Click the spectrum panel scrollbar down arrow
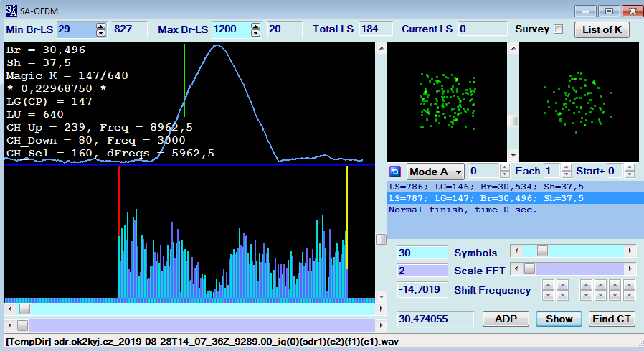The image size is (644, 351). point(381,296)
